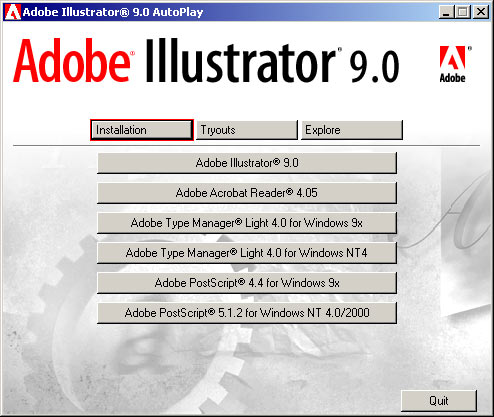
Task: Click the Adobe icon in the title bar
Action: tap(12, 12)
